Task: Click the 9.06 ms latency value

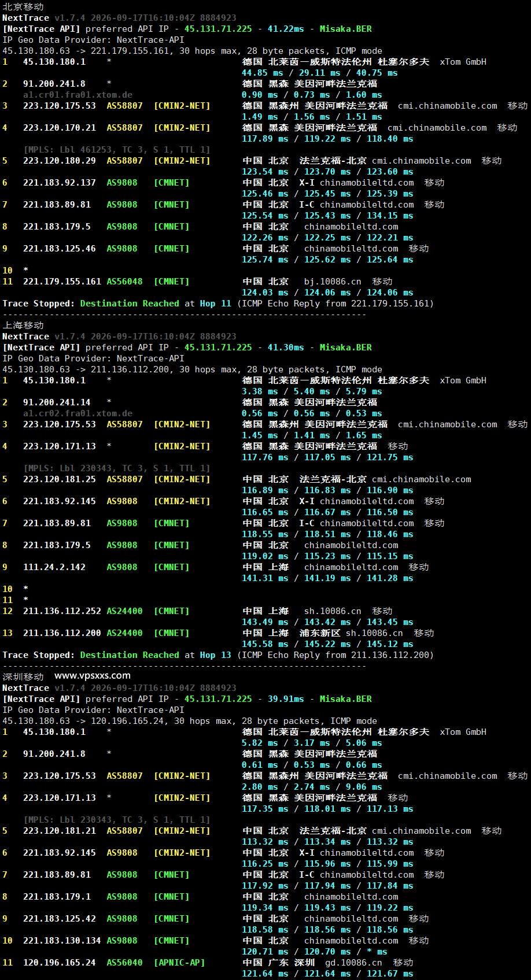Action: coord(364,787)
